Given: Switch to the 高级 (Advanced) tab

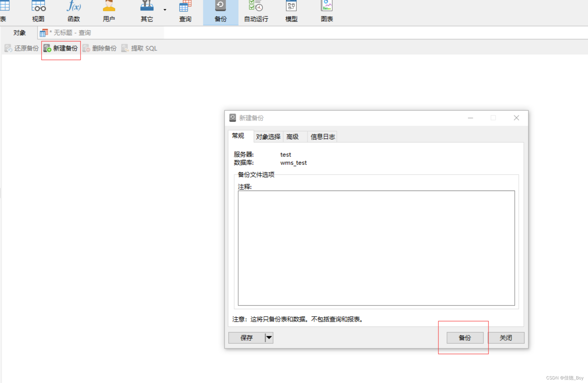Looking at the screenshot, I should tap(294, 137).
